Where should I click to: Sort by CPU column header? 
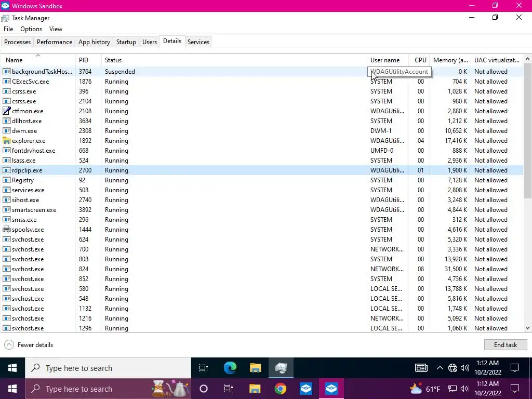coord(419,60)
